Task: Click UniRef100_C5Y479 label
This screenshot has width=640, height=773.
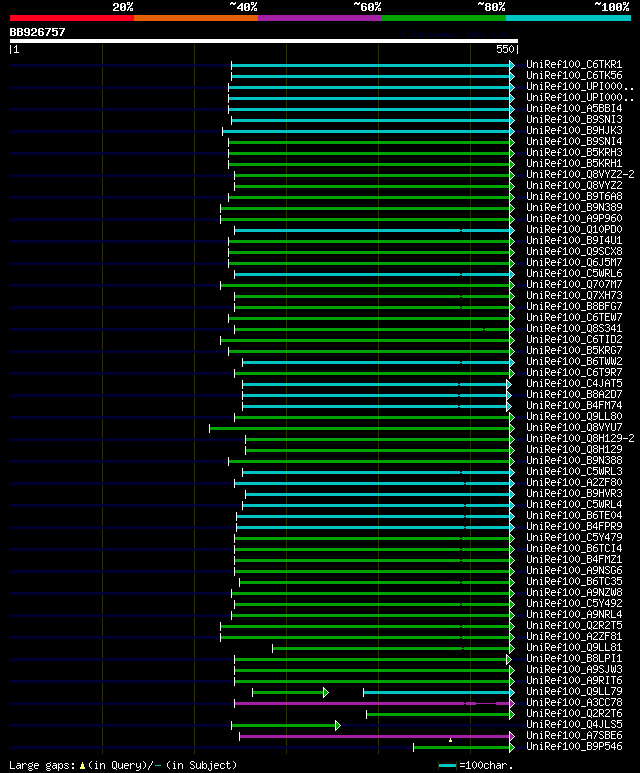Action: tap(574, 538)
